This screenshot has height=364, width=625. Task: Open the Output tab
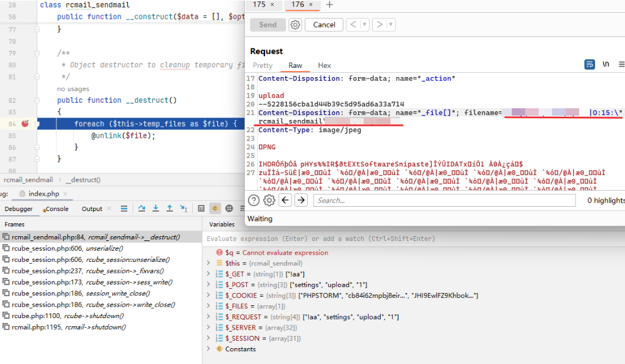(x=92, y=209)
